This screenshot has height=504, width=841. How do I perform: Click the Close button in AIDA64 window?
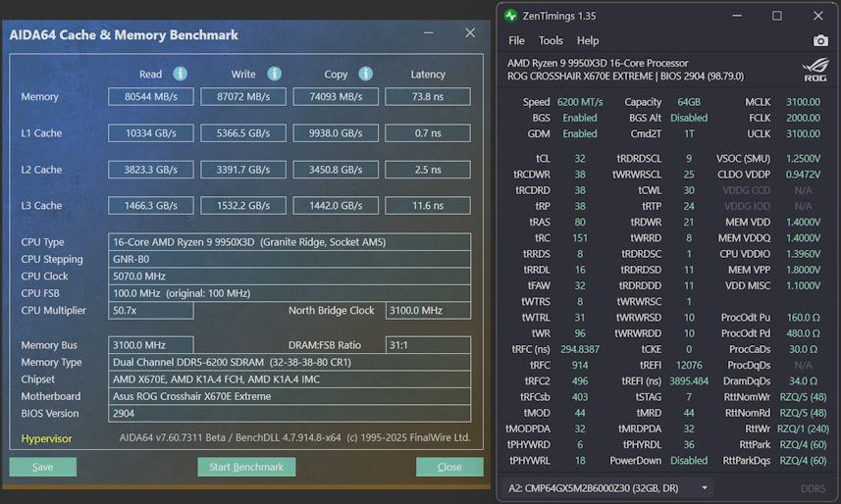449,467
